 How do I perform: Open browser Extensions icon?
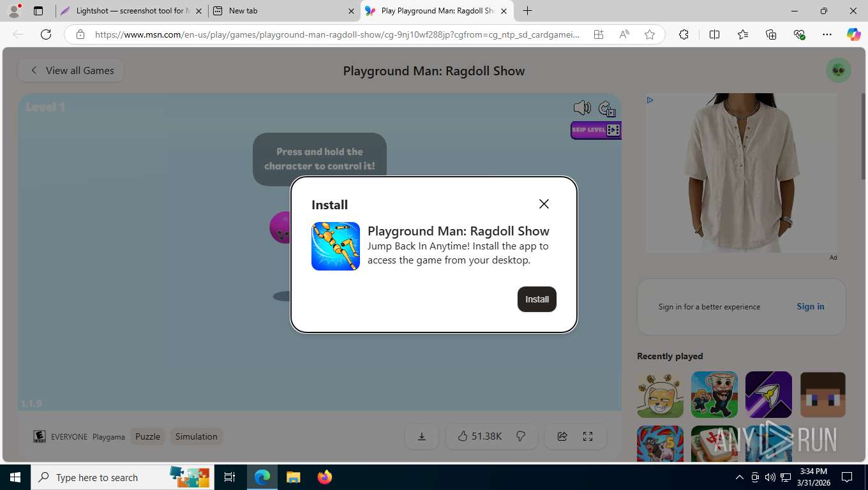[x=684, y=34]
